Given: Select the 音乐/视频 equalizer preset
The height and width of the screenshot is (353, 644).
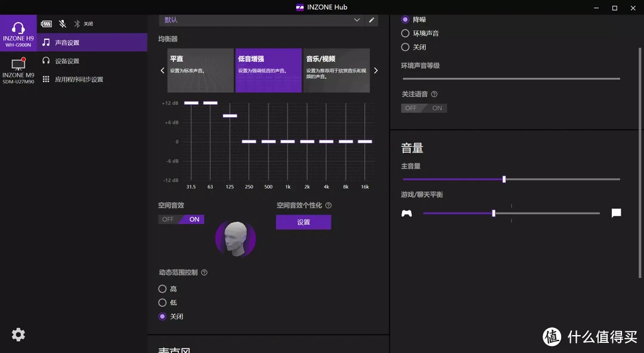Looking at the screenshot, I should point(336,70).
